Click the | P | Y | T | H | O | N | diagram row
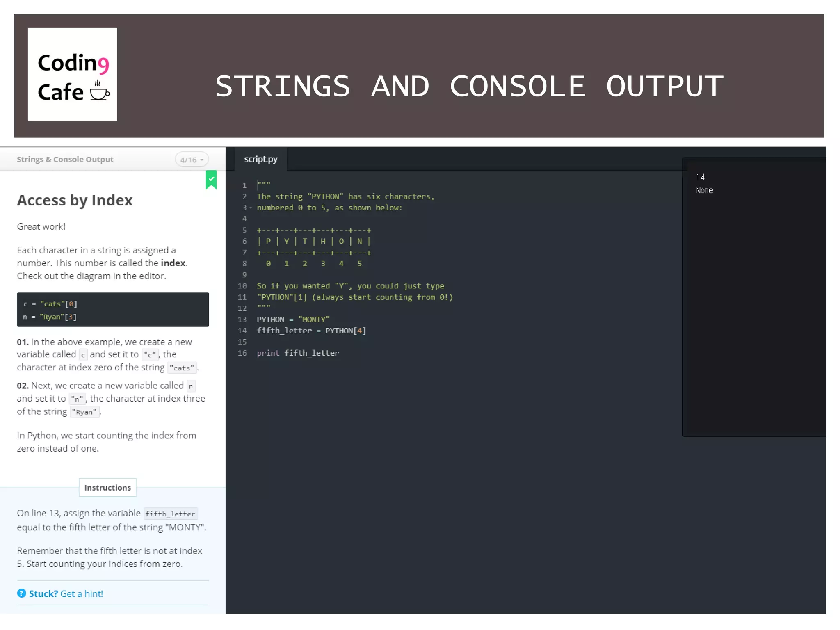Viewport: 840px width, 630px height. [314, 241]
